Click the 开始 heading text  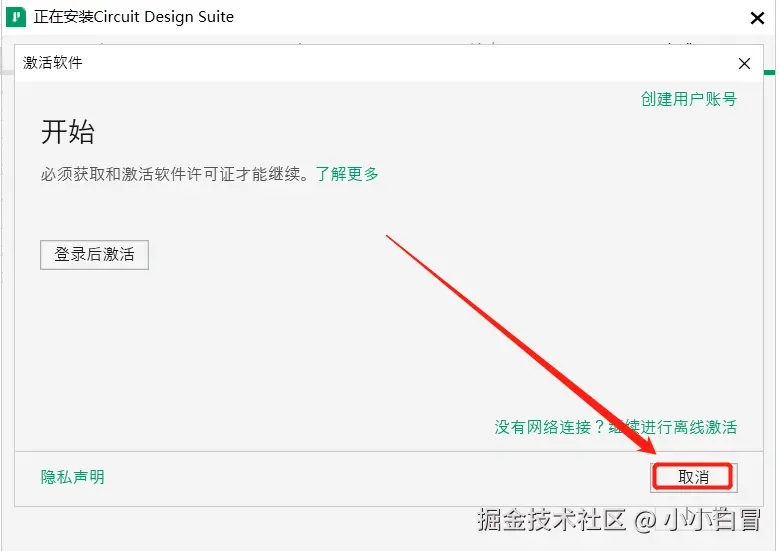click(68, 132)
